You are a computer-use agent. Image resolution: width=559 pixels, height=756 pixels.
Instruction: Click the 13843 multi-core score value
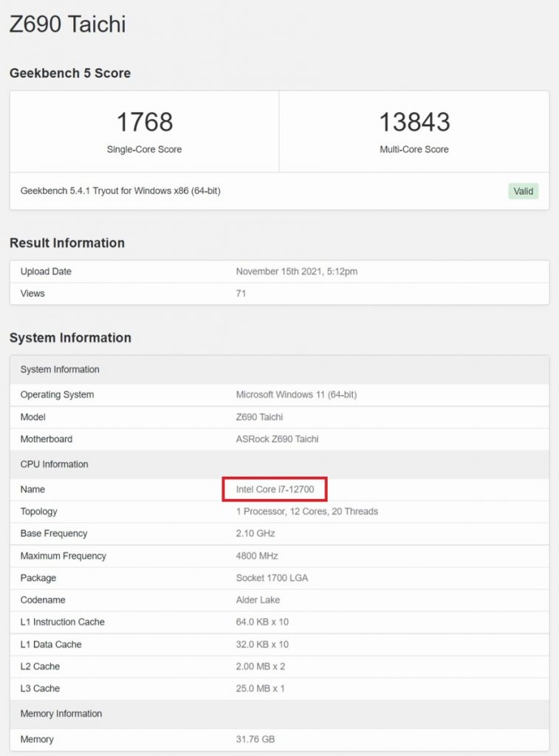(x=414, y=122)
